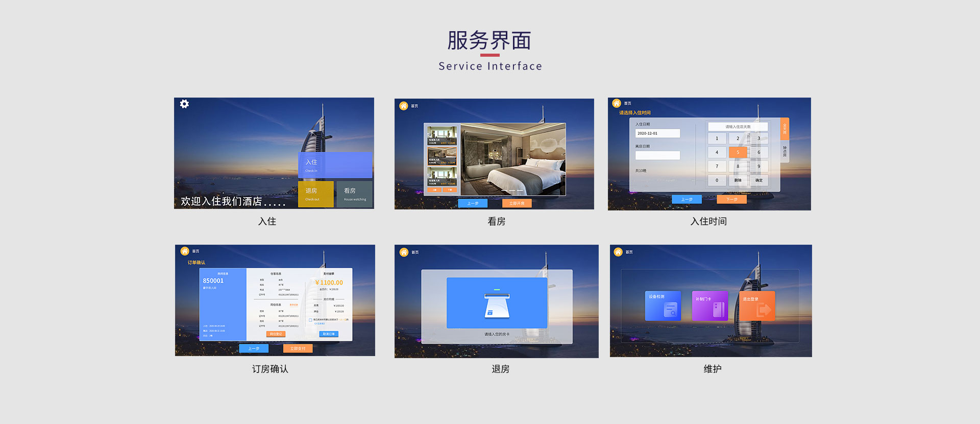The width and height of the screenshot is (980, 424).
Task: Click the 下一步 button
Action: tap(731, 199)
